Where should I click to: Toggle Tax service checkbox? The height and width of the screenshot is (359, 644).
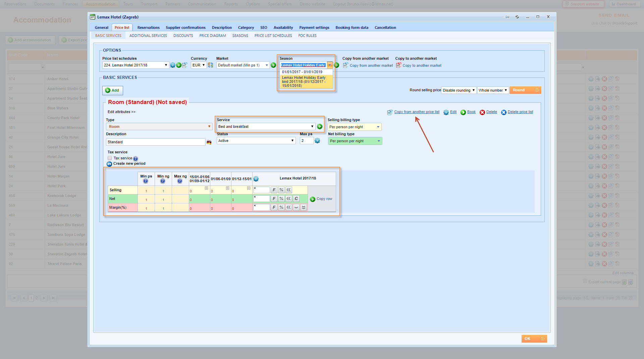(110, 158)
